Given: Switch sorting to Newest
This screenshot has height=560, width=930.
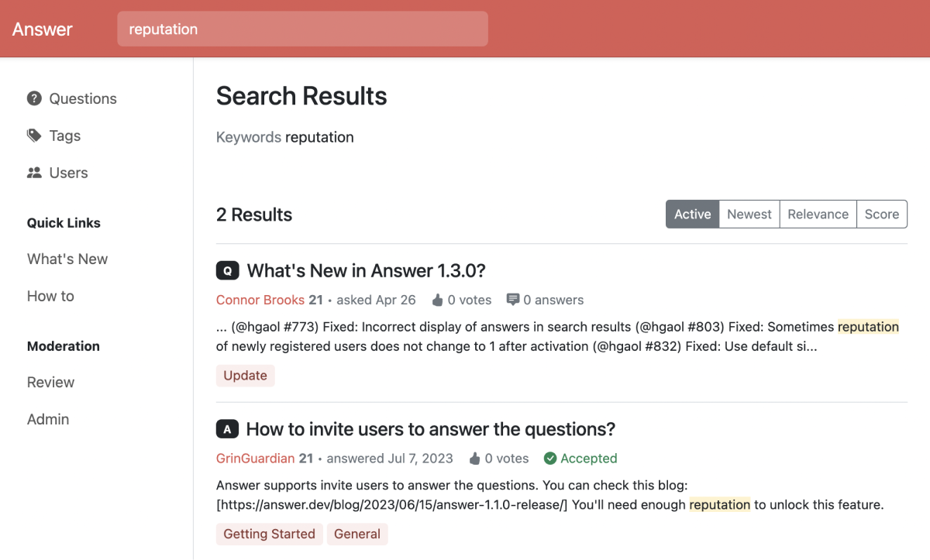Looking at the screenshot, I should tap(749, 214).
